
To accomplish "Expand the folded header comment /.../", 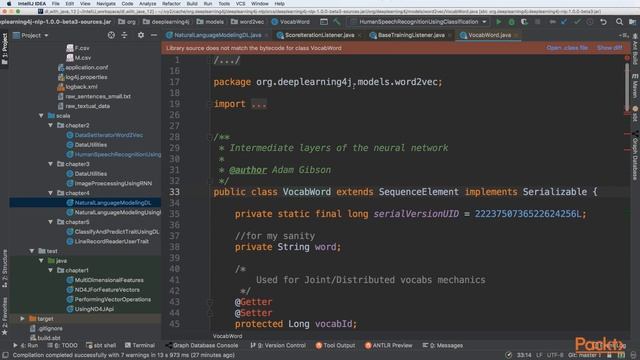I will click(227, 60).
